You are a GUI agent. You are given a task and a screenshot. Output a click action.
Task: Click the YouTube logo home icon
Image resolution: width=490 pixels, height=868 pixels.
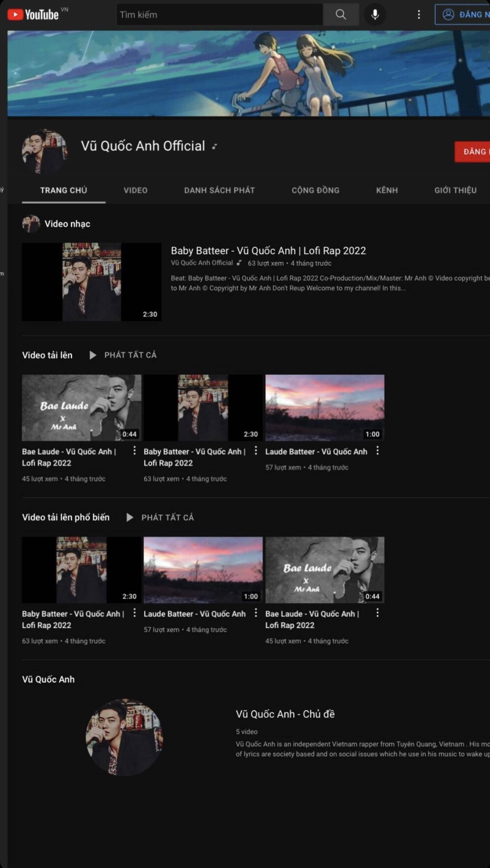(x=33, y=15)
